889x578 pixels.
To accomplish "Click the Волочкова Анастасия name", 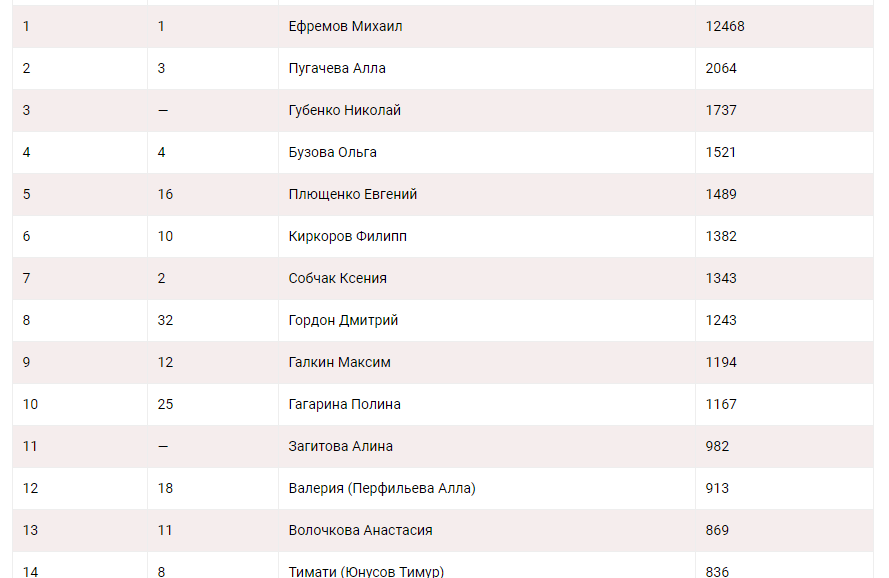I will [x=360, y=530].
